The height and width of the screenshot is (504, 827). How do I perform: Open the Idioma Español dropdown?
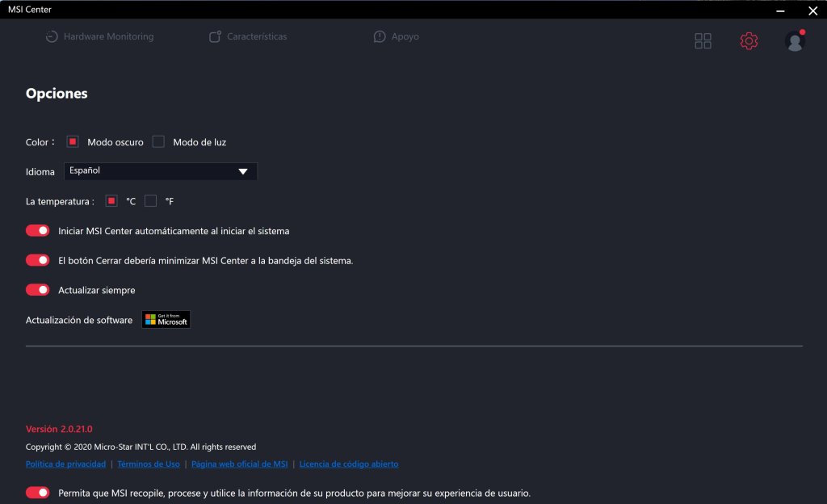click(x=161, y=170)
